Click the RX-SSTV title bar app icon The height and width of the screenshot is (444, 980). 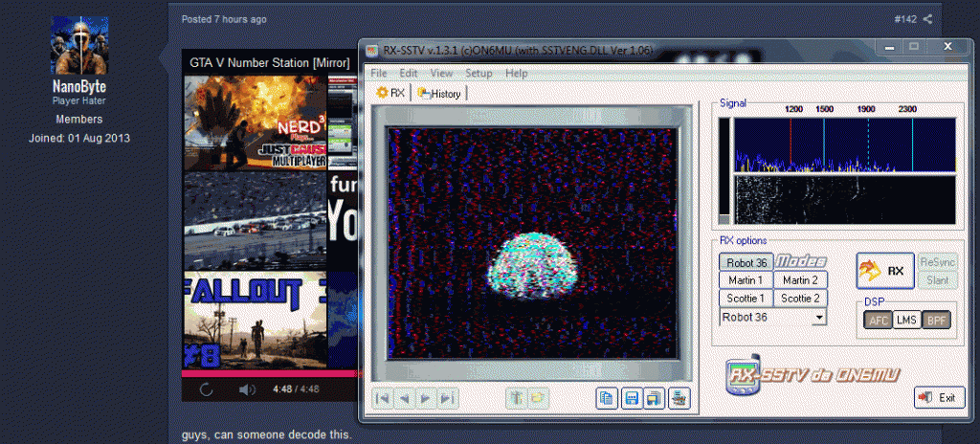pos(372,50)
